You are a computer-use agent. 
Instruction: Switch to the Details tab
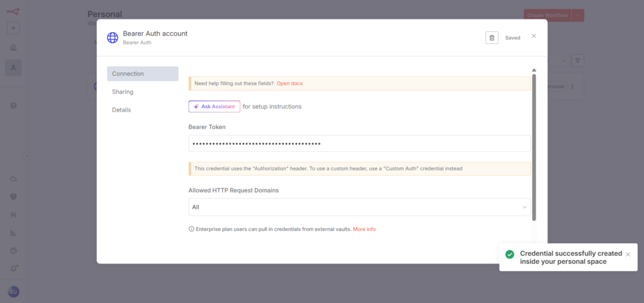coord(121,110)
